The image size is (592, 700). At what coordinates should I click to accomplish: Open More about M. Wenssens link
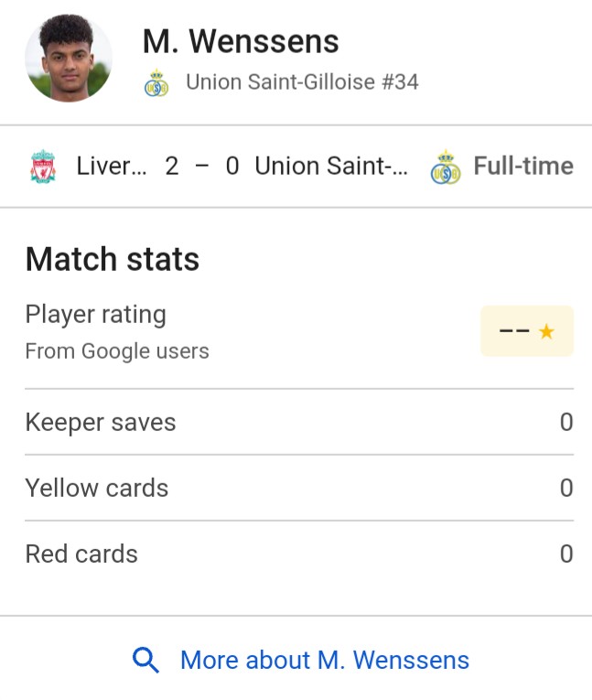click(325, 660)
